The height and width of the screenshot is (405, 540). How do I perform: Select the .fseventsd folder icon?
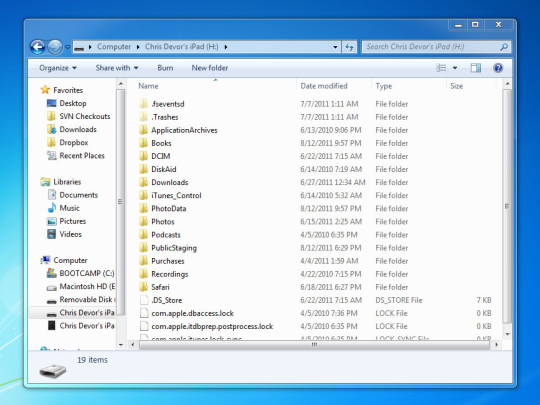click(x=144, y=104)
